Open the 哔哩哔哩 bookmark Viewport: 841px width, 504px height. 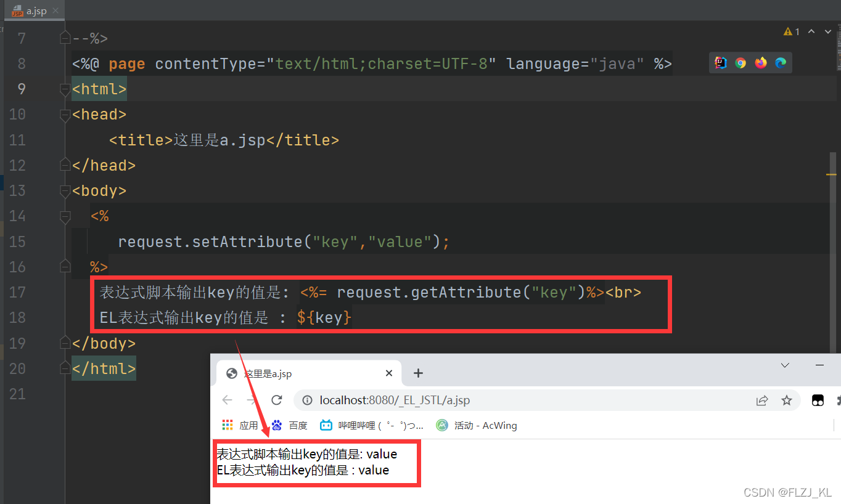pos(372,425)
